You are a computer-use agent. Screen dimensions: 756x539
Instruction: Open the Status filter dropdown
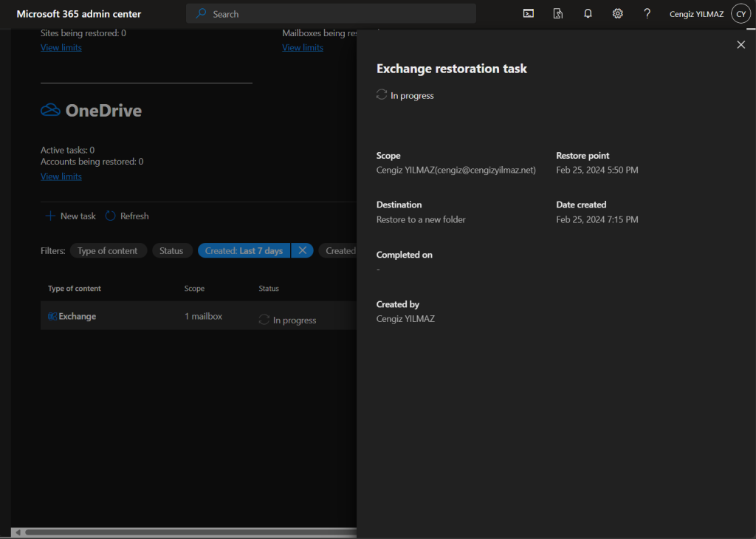171,251
